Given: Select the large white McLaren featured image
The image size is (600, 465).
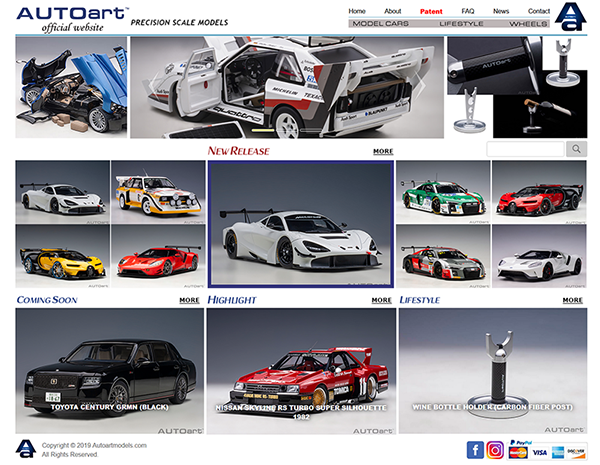Looking at the screenshot, I should click(x=300, y=224).
